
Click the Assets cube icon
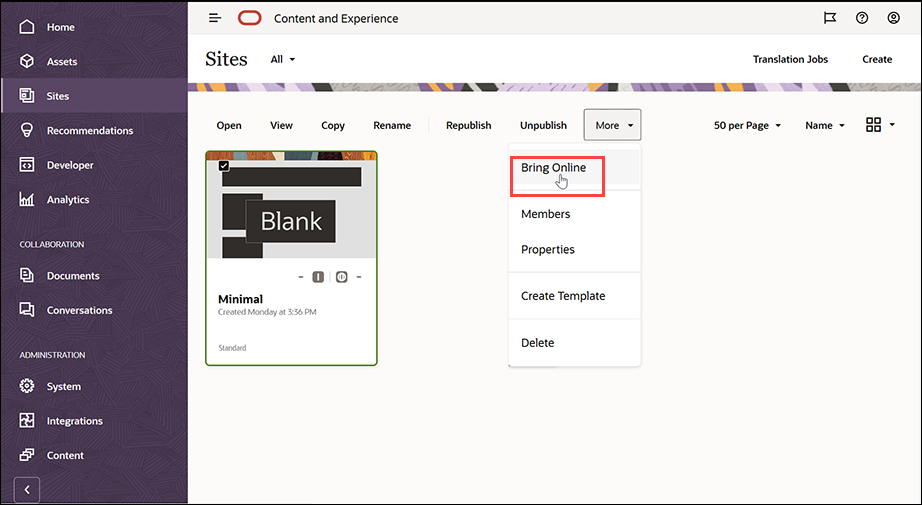(27, 61)
